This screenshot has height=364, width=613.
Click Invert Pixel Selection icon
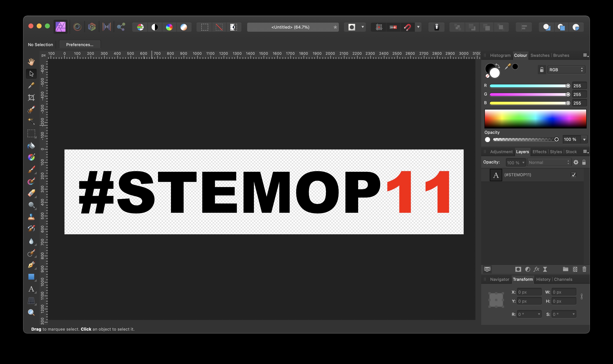233,27
